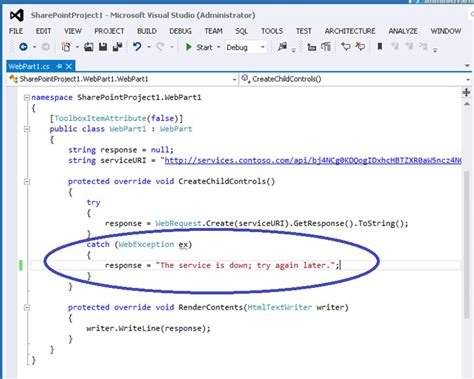Screen dimensions: 474x379
Task: Open the Start button dropdown arrow
Action: [219, 47]
